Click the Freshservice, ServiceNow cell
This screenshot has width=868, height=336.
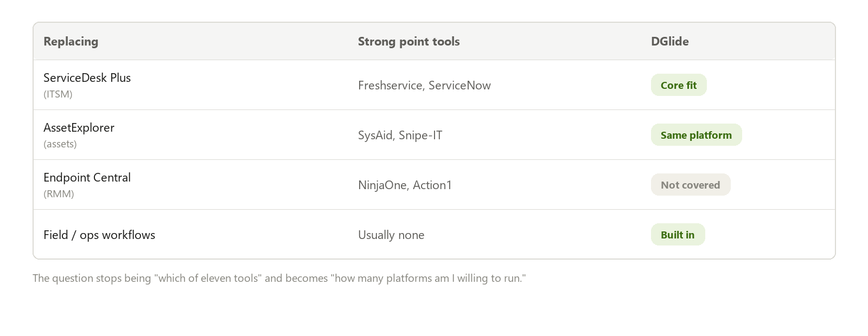coord(425,86)
